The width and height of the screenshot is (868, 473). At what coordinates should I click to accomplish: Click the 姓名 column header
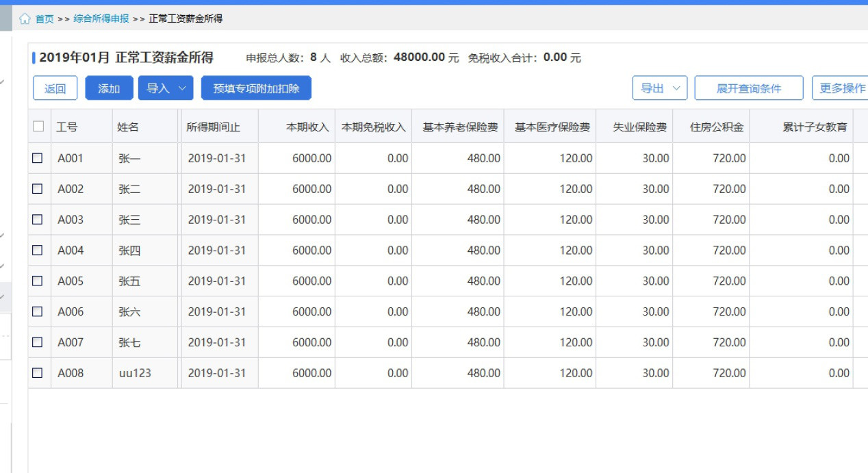click(x=145, y=127)
